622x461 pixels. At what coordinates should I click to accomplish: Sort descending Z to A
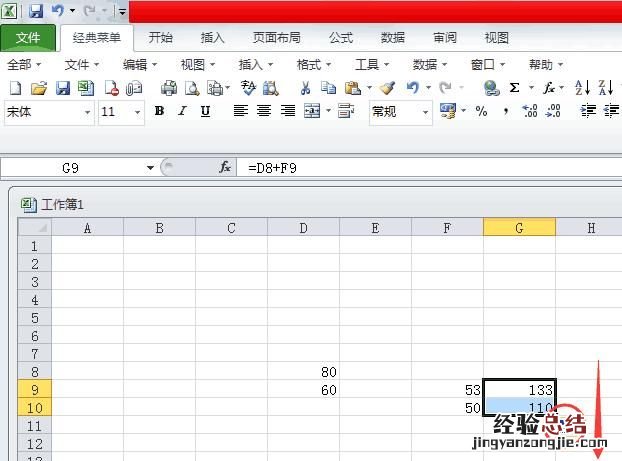click(606, 88)
